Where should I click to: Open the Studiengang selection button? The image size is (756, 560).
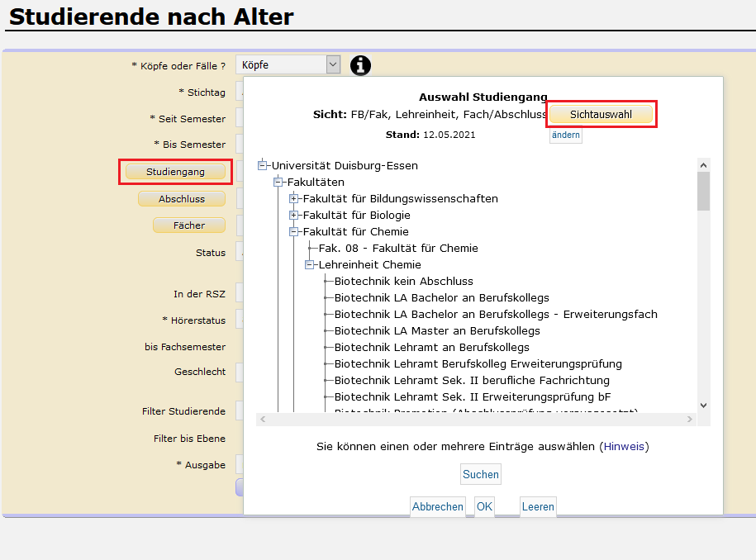174,172
